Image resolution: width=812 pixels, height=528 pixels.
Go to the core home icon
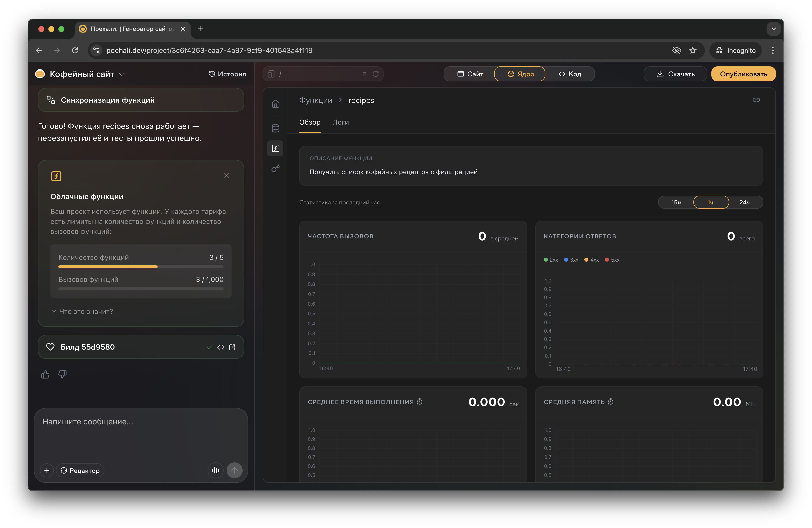275,104
